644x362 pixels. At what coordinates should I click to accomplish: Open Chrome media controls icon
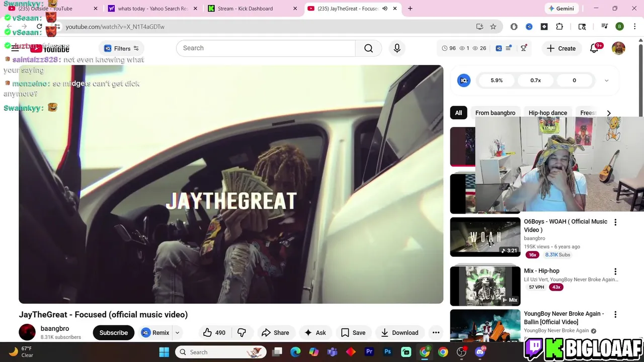(x=604, y=27)
